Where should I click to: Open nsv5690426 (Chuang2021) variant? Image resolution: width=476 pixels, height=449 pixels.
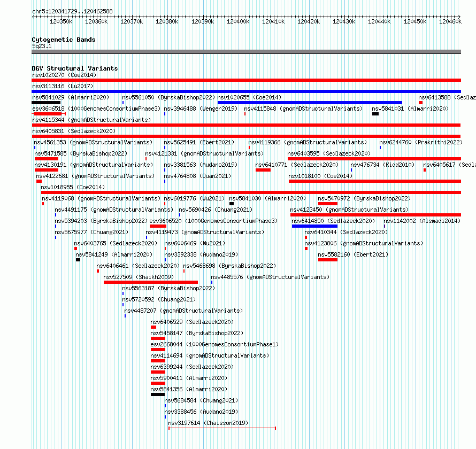click(216, 210)
